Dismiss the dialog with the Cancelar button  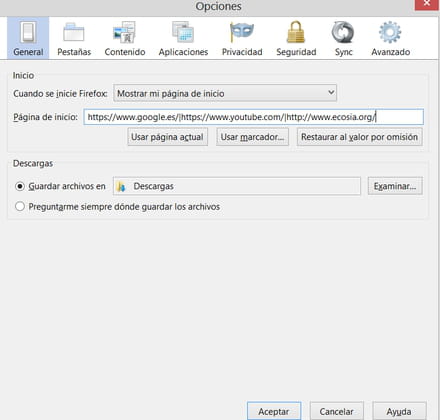[x=336, y=411]
